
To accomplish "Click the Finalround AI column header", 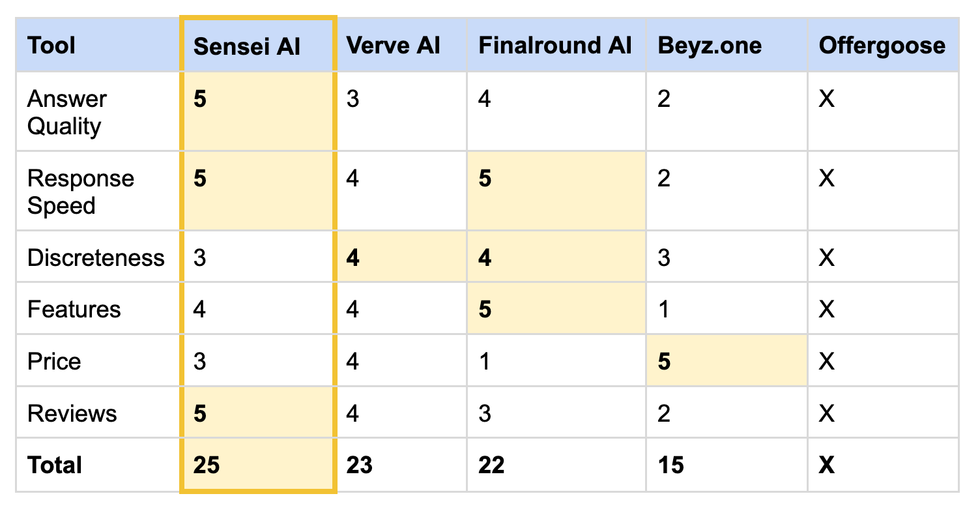I will coord(555,46).
